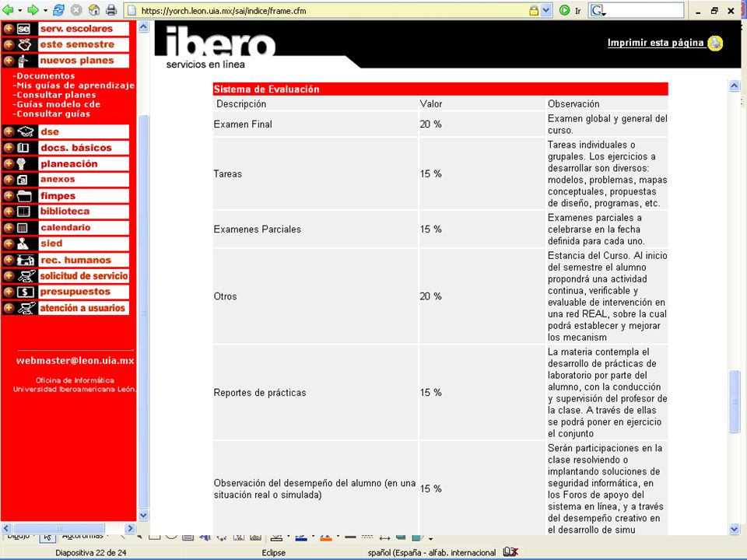Go back with the green back arrow

8,10
